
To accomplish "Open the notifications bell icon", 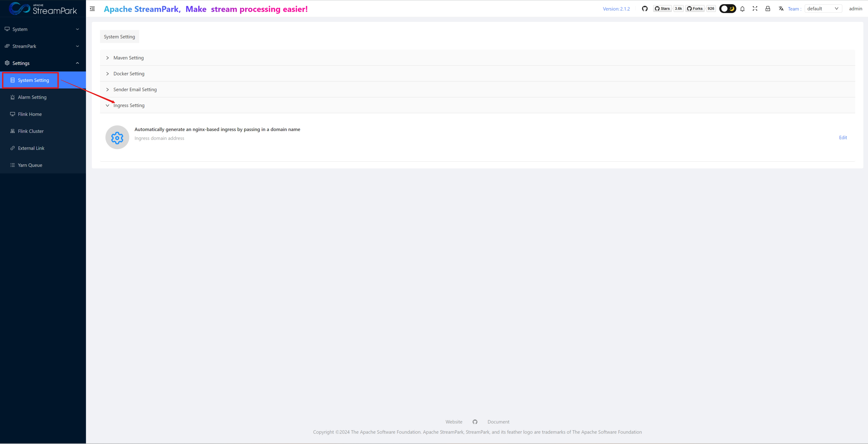I will [742, 9].
